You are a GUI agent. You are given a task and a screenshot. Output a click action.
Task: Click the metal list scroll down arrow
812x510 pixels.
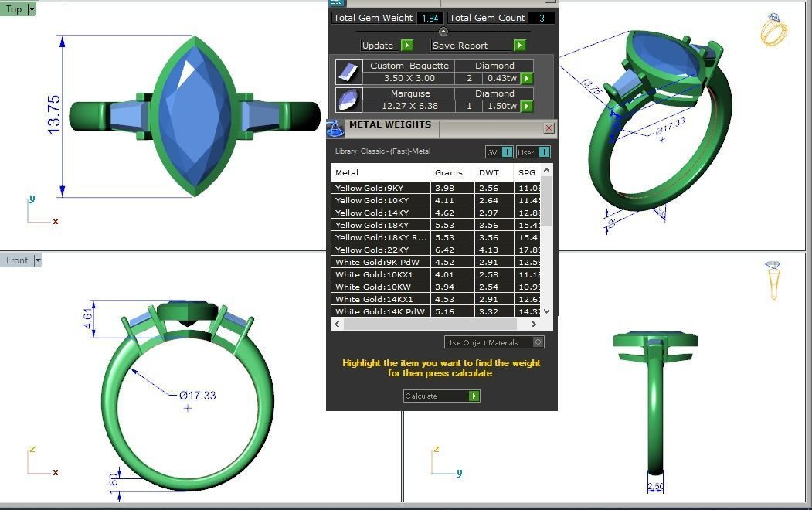click(x=546, y=311)
